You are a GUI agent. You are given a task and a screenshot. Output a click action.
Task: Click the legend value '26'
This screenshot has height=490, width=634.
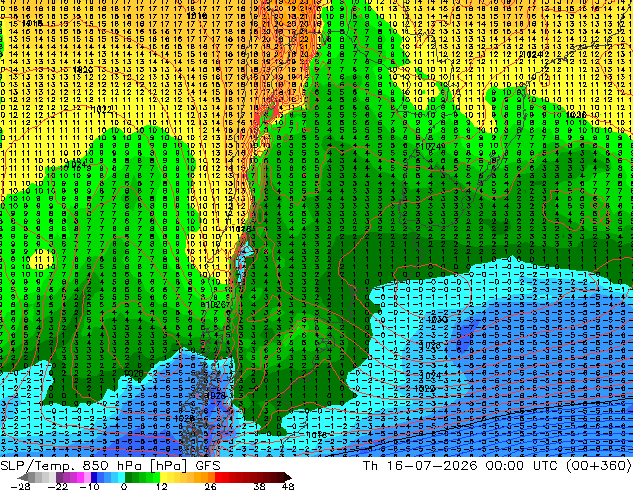210,486
